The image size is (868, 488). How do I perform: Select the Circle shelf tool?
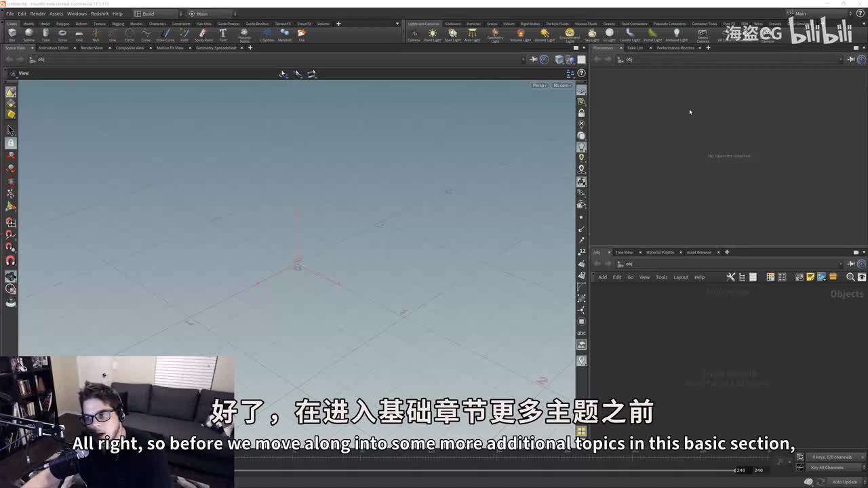tap(130, 35)
